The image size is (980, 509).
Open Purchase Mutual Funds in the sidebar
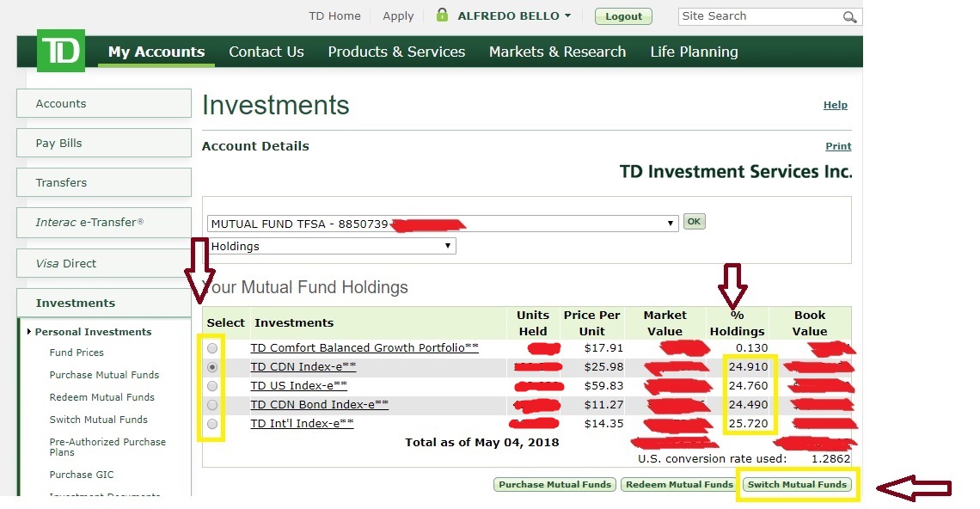104,375
